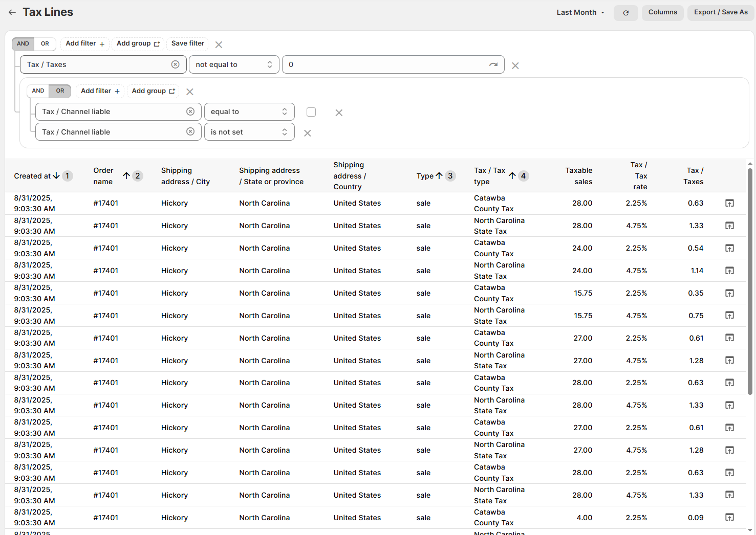Open the Columns button
This screenshot has height=535, width=756.
[x=662, y=12]
